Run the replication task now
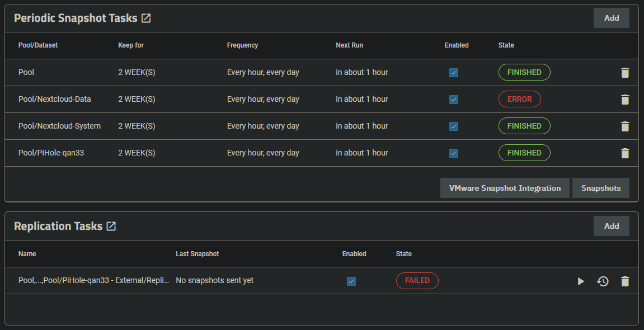The height and width of the screenshot is (330, 644). (581, 281)
